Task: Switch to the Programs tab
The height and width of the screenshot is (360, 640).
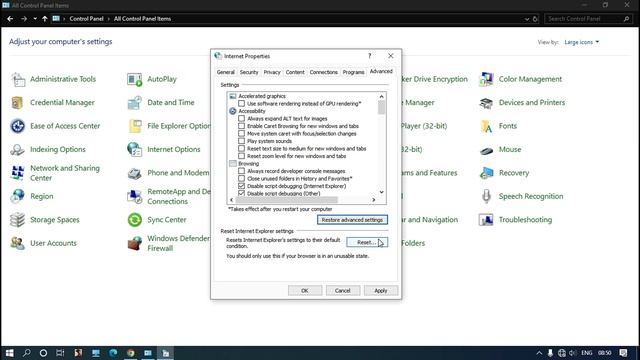Action: [353, 72]
